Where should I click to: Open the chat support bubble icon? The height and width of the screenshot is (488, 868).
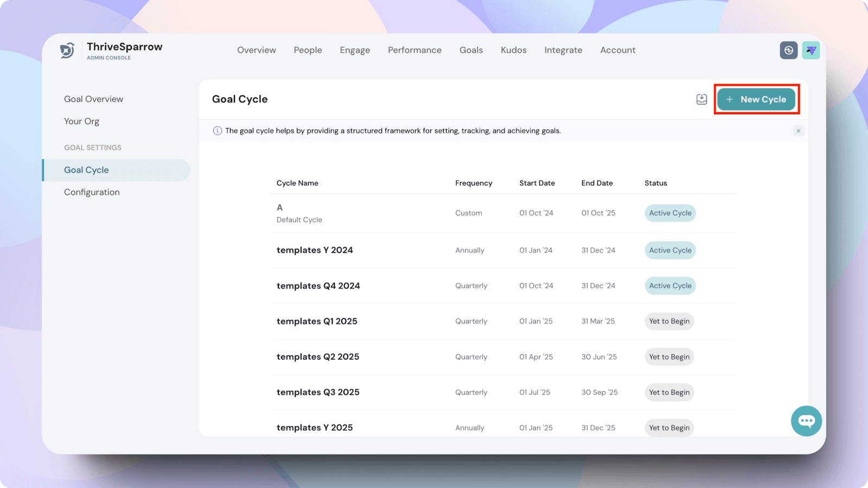pos(806,421)
